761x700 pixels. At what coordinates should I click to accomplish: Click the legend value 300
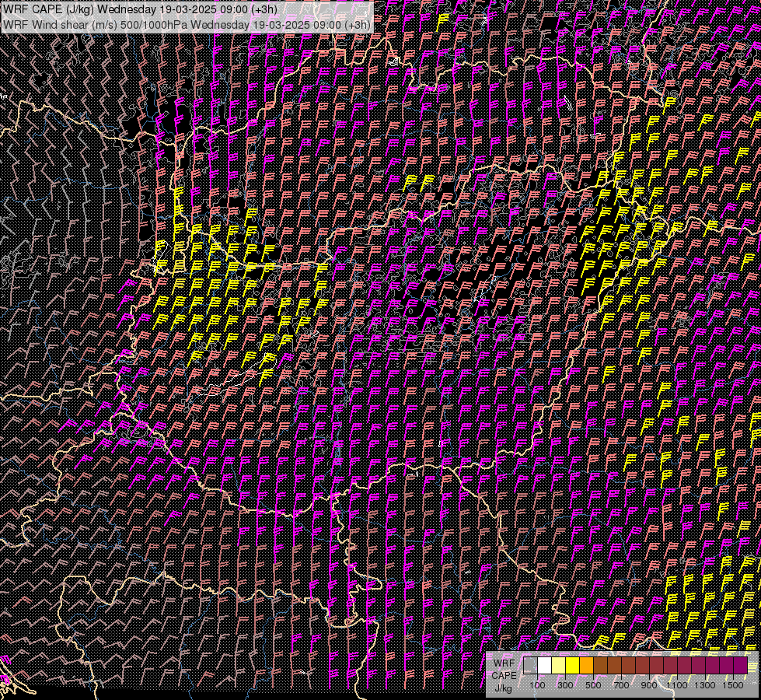click(565, 685)
